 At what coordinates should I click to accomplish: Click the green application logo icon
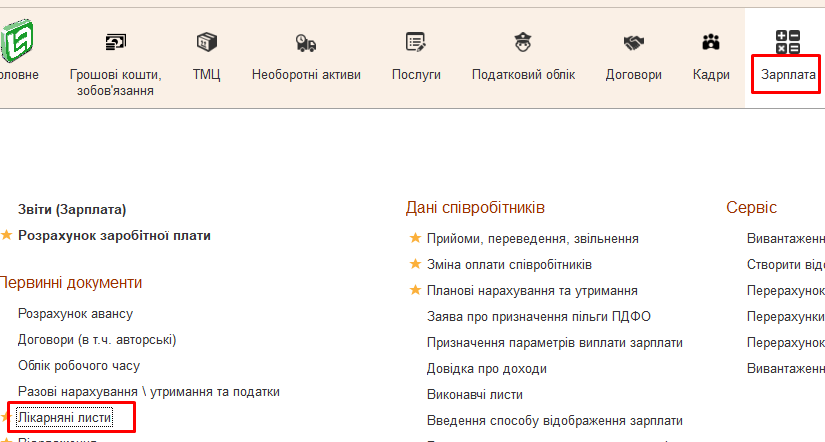click(17, 41)
